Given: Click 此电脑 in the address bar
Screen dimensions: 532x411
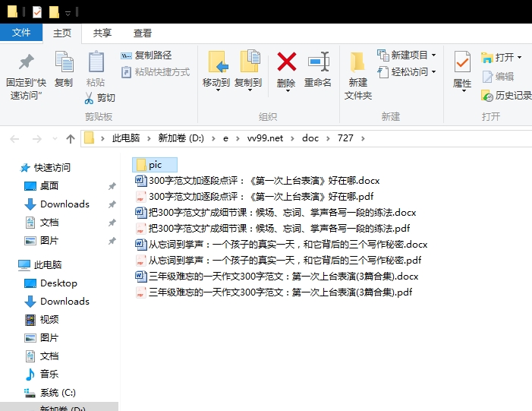Looking at the screenshot, I should point(126,138).
